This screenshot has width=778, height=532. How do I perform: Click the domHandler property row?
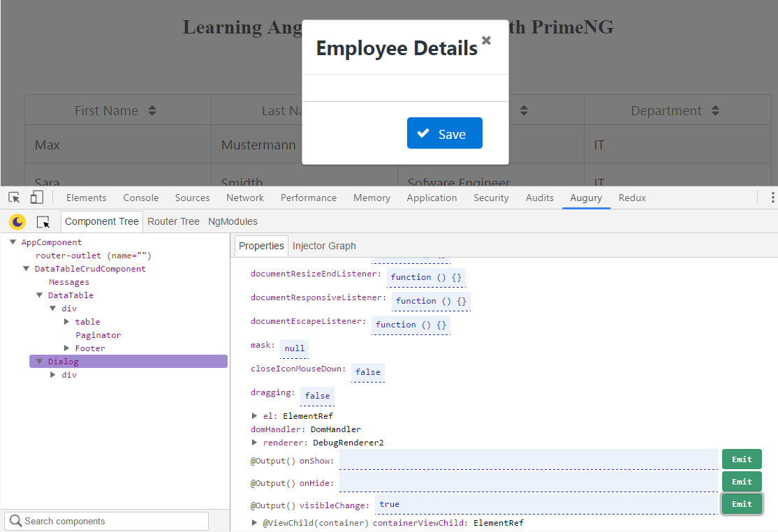coord(306,429)
